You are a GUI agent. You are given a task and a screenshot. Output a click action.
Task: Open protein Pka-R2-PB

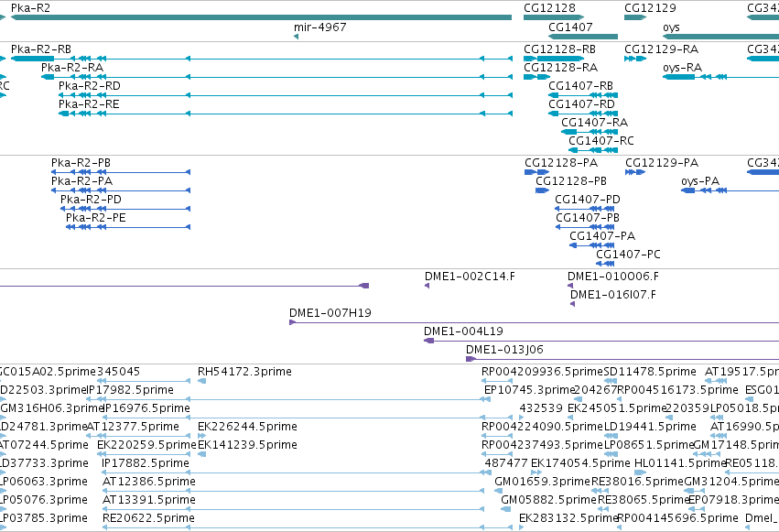point(81,163)
